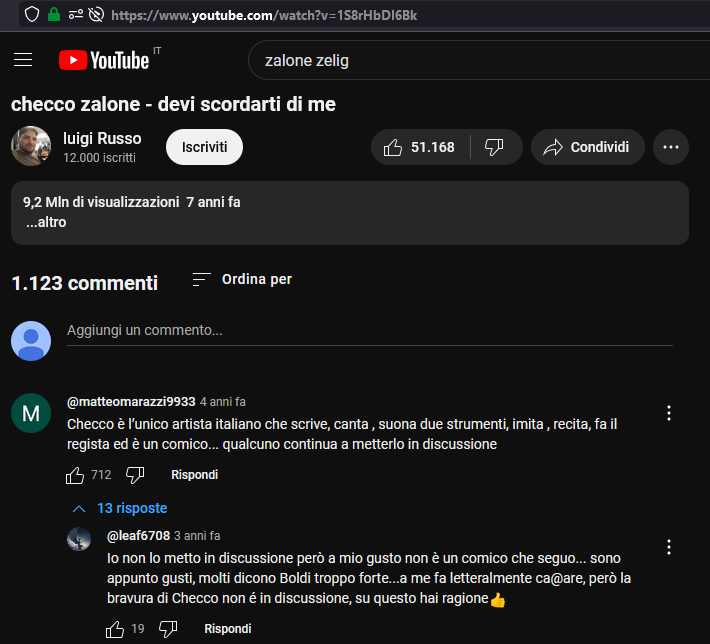Image resolution: width=710 pixels, height=644 pixels.
Task: Click the 12.000 iscritti subscriber count
Action: tap(99, 158)
